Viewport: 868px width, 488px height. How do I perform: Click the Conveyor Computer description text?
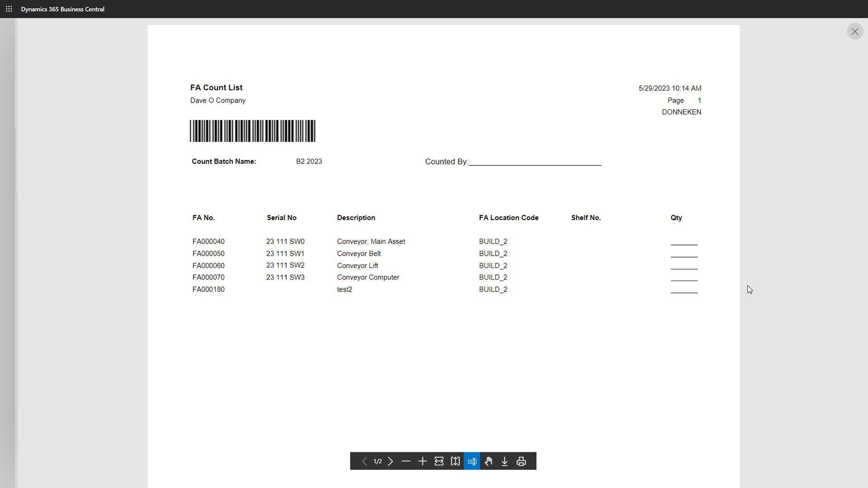368,277
